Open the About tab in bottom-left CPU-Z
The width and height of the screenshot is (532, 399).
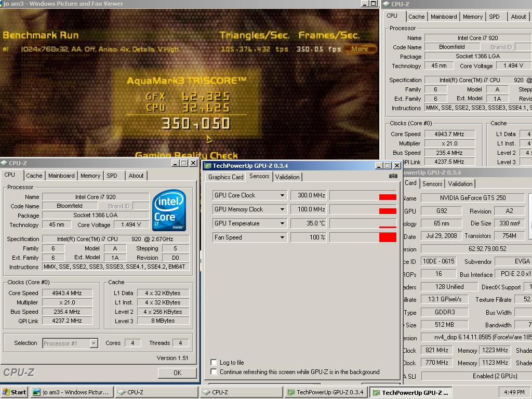click(x=136, y=176)
